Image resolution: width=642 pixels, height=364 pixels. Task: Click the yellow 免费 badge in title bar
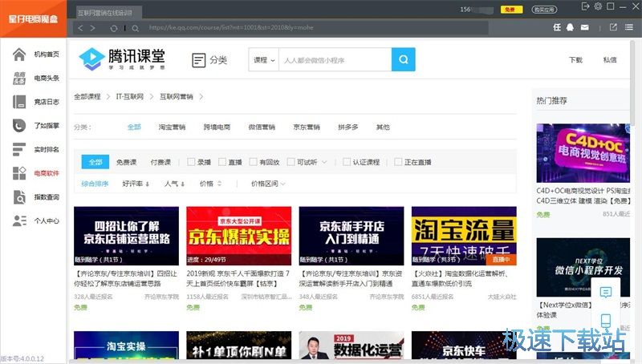point(511,10)
